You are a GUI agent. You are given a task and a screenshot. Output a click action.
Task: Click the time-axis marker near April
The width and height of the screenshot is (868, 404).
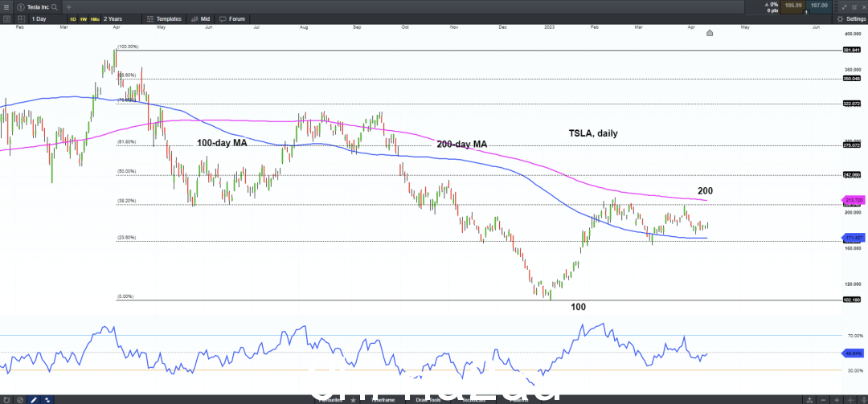coord(710,33)
